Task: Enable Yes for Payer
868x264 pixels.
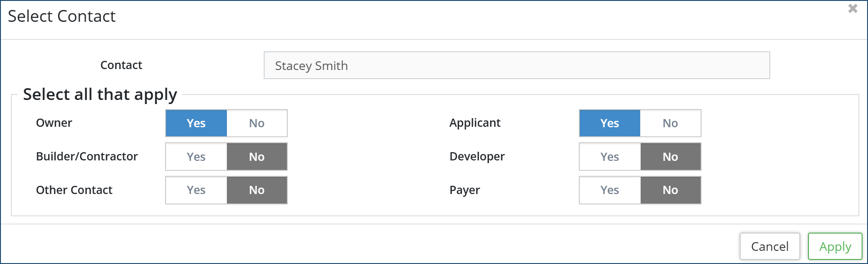Action: 610,190
